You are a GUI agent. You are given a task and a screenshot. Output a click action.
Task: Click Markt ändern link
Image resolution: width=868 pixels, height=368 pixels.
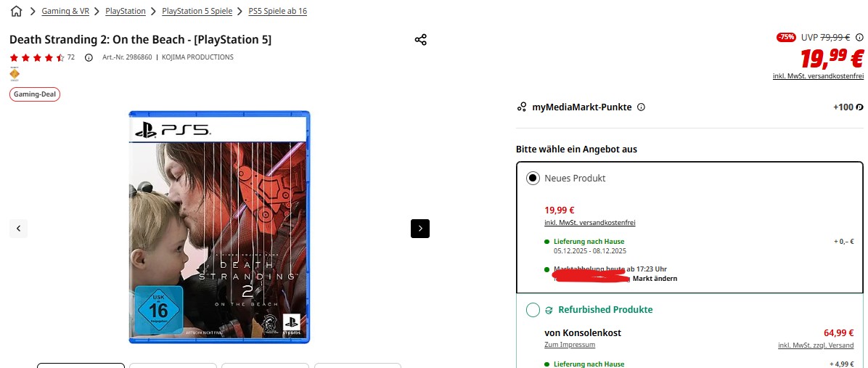655,278
